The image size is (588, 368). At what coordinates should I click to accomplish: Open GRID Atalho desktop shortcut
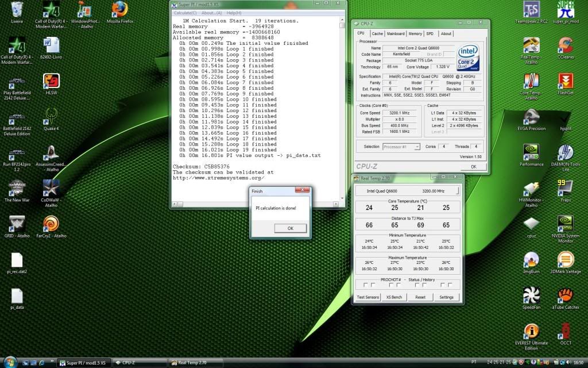(x=17, y=225)
